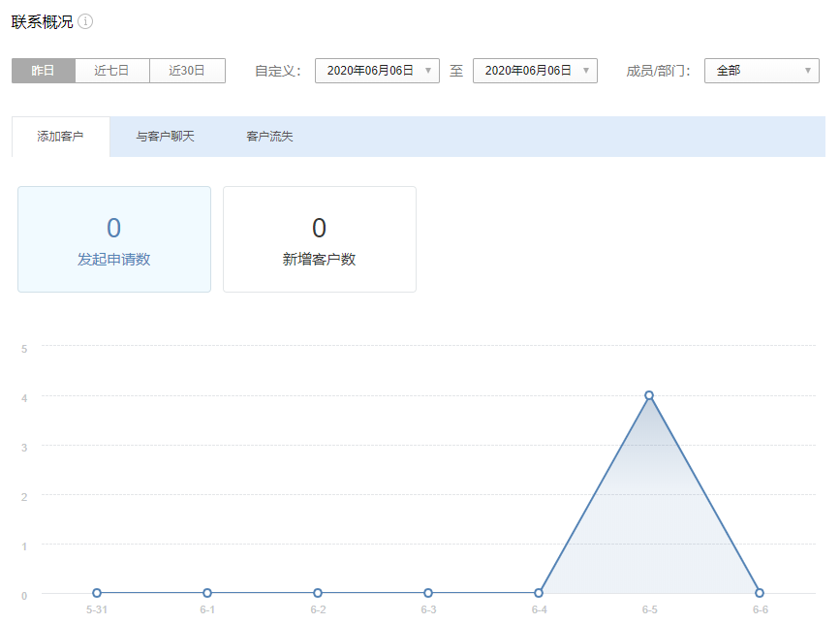The height and width of the screenshot is (623, 840).
Task: Click the info icon beside 联系概况
Action: click(x=85, y=21)
